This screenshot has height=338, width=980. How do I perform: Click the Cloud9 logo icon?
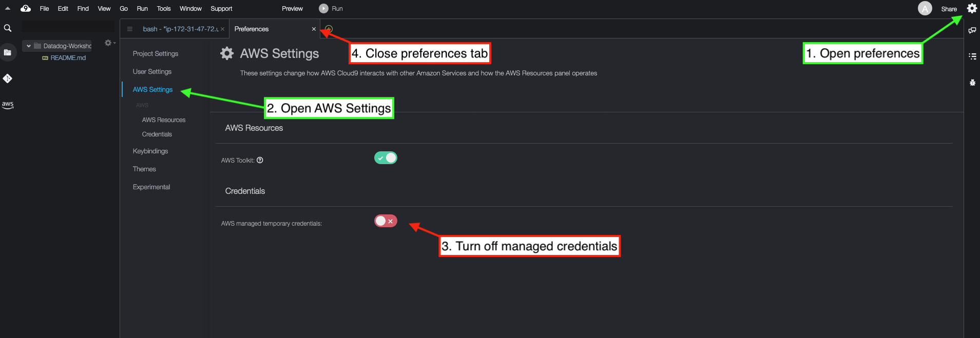[26, 8]
